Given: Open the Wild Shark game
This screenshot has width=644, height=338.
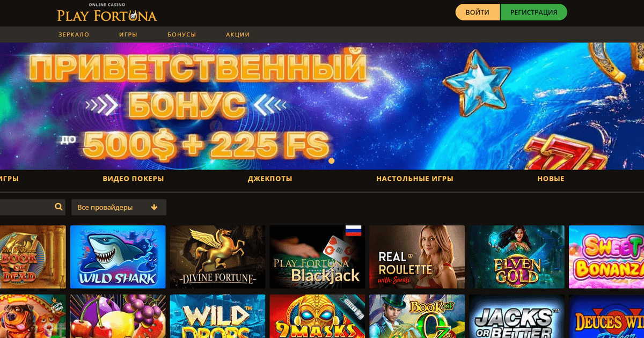Looking at the screenshot, I should click(x=118, y=256).
